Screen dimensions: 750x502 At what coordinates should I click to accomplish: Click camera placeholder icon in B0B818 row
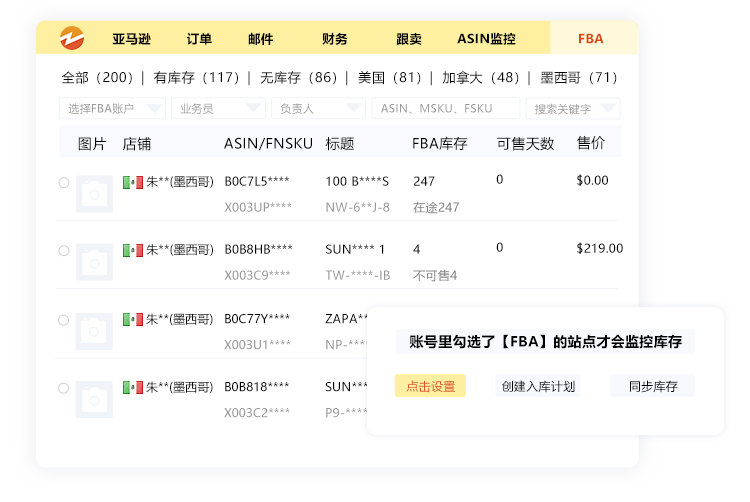94,398
